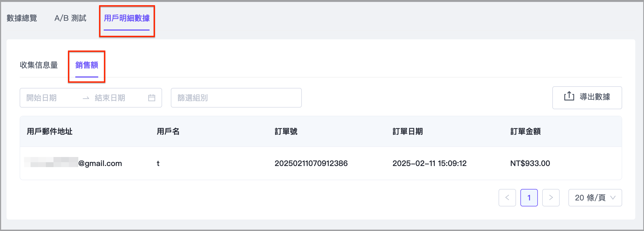Select the 銷售額 sub-tab
This screenshot has width=644, height=231.
pos(87,65)
